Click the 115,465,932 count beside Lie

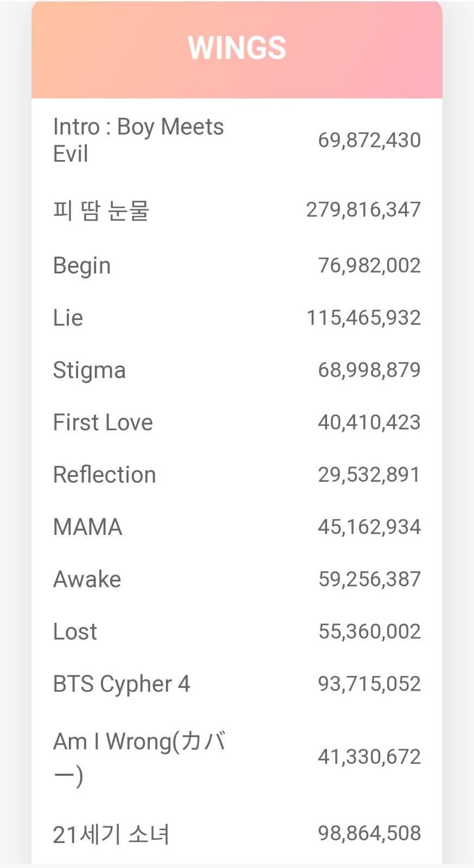click(x=363, y=318)
